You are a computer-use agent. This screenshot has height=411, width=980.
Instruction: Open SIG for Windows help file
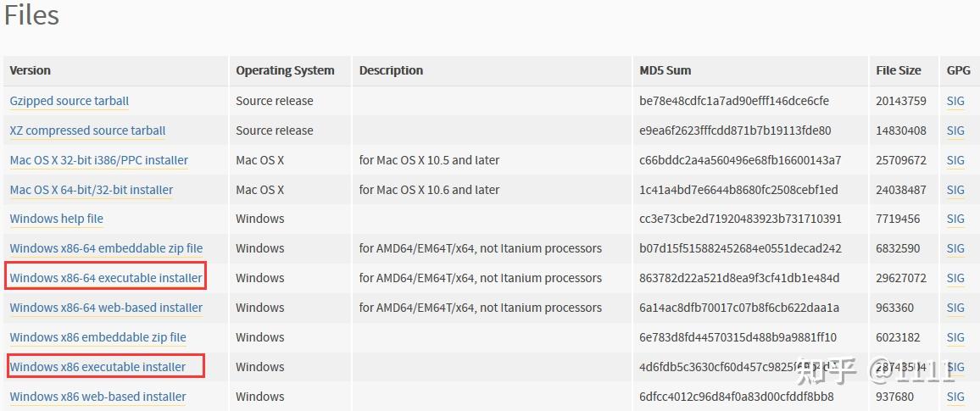tap(955, 219)
